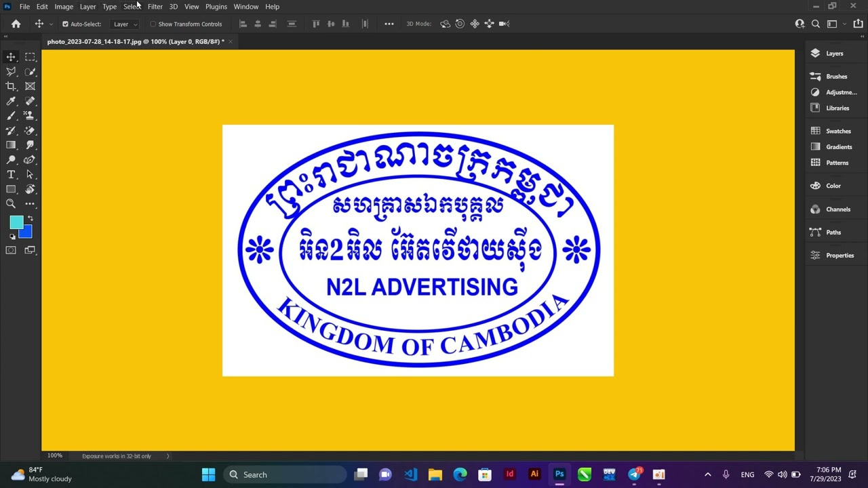The height and width of the screenshot is (488, 868).
Task: Pick the Dodge tool
Action: tap(11, 160)
